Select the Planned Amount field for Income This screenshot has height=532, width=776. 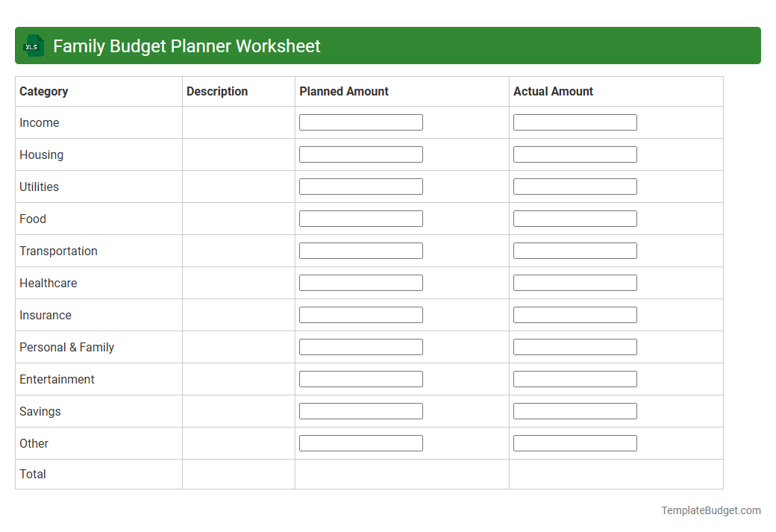click(x=360, y=122)
